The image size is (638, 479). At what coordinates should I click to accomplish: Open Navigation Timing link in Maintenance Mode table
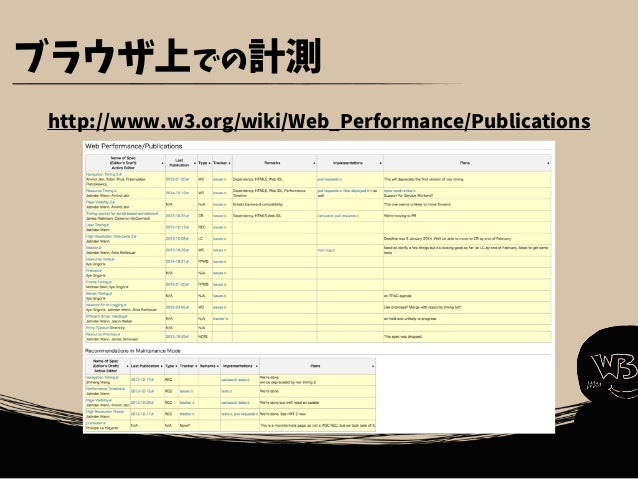pyautogui.click(x=102, y=377)
